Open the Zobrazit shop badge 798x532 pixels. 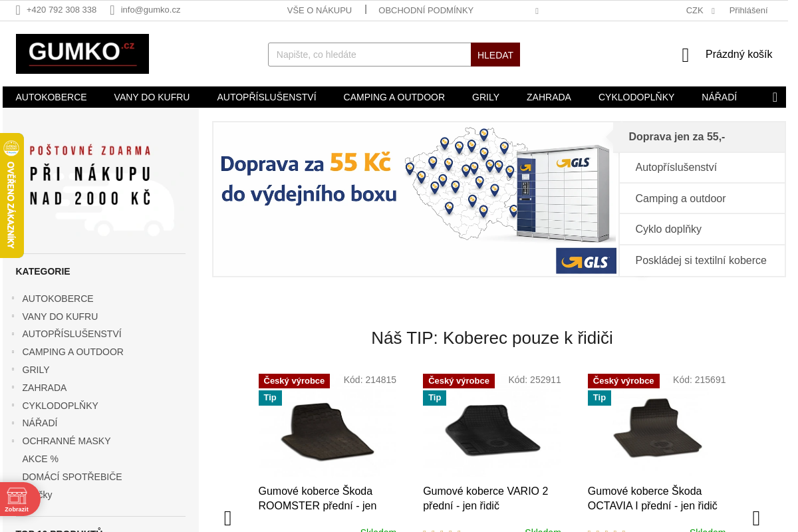pos(17,499)
